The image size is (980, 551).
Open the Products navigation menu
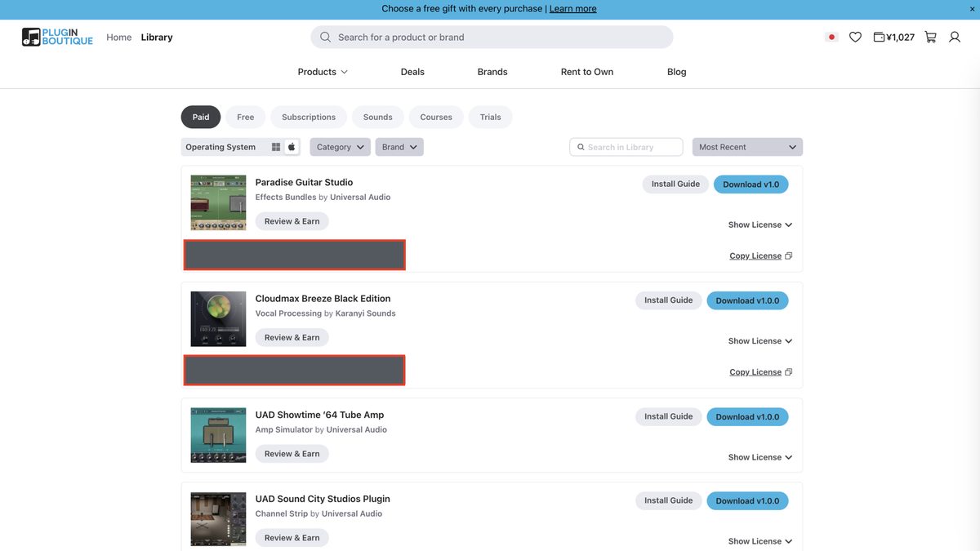pyautogui.click(x=323, y=72)
